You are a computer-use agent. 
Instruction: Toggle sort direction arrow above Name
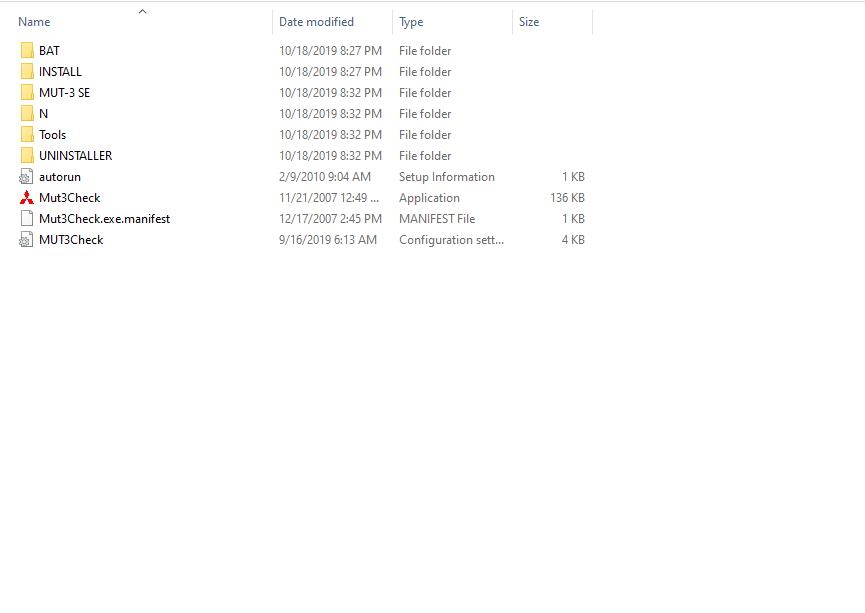(142, 11)
